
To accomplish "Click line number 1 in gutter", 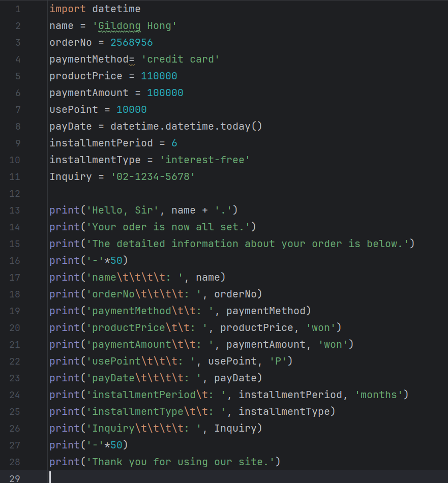I will (18, 9).
